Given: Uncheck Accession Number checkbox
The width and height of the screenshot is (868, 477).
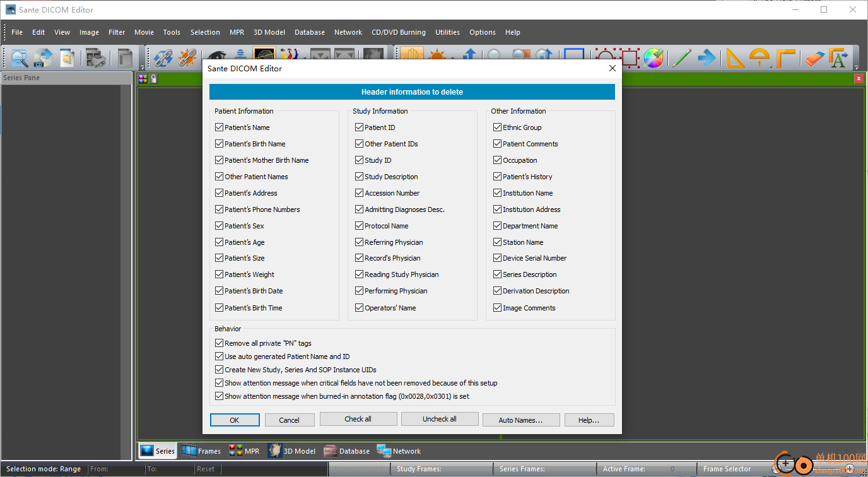Looking at the screenshot, I should click(x=359, y=193).
